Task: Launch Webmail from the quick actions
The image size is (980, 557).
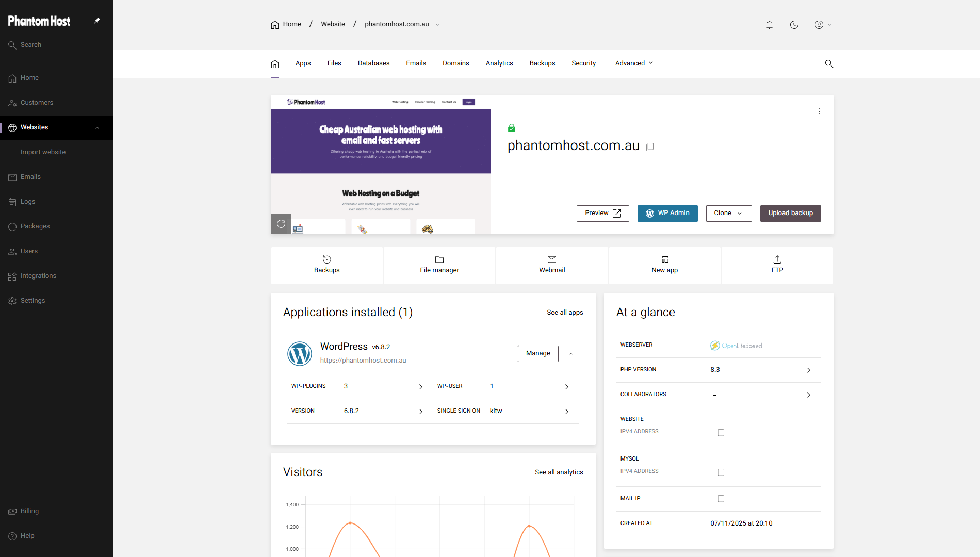Action: pyautogui.click(x=551, y=265)
